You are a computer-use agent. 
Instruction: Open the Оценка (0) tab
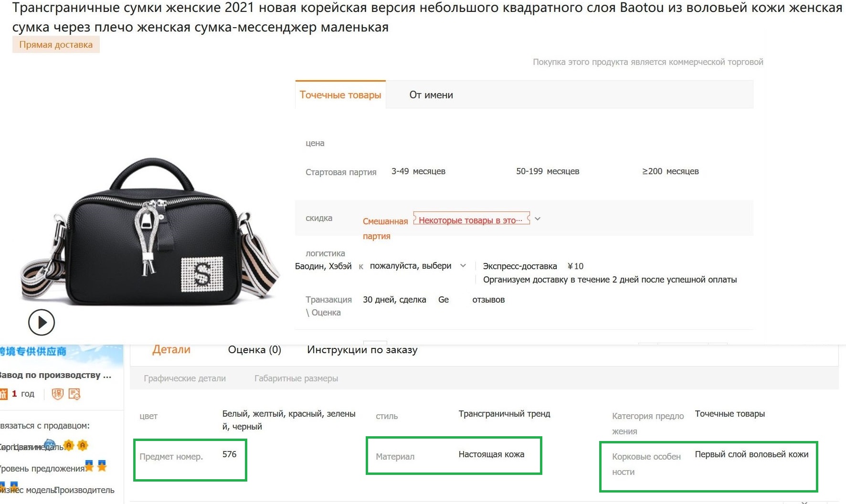(x=254, y=350)
